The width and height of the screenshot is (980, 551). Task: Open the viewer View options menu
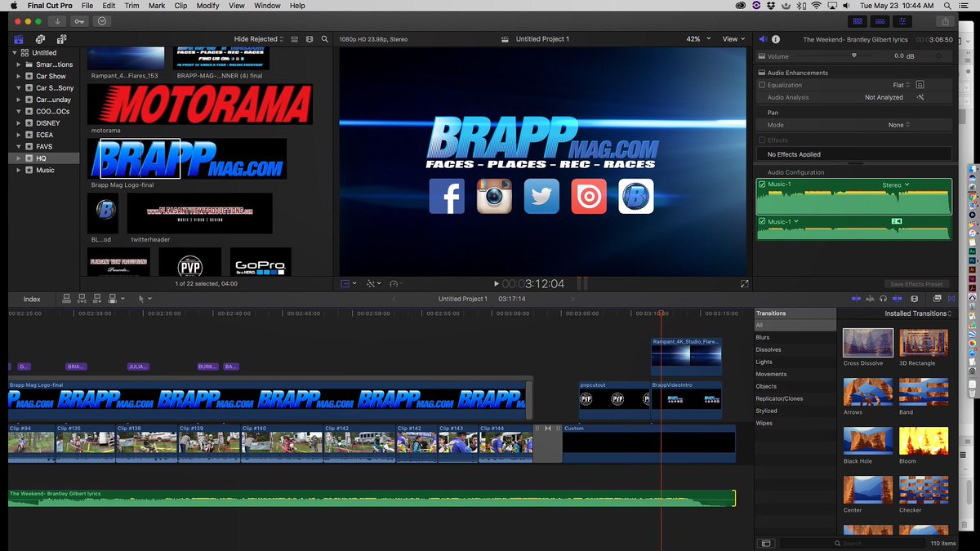point(733,39)
